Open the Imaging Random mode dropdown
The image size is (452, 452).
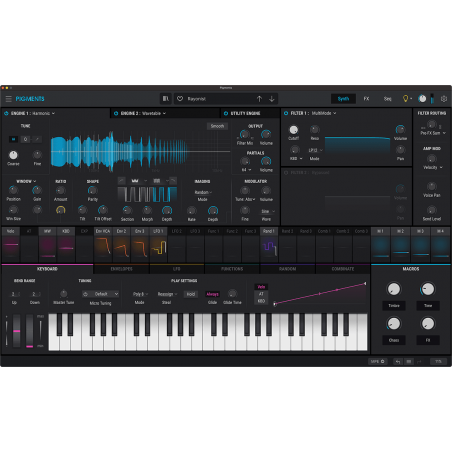coord(203,192)
